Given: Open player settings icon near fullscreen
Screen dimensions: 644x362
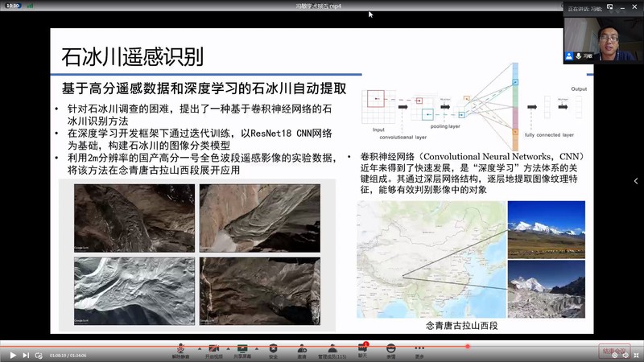Looking at the screenshot, I should click(614, 355).
